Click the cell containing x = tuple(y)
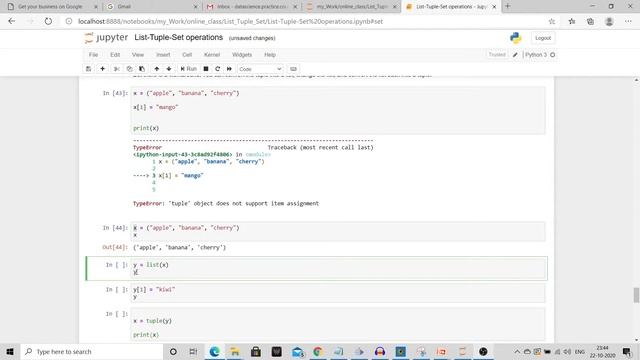640x360 pixels. click(338, 324)
